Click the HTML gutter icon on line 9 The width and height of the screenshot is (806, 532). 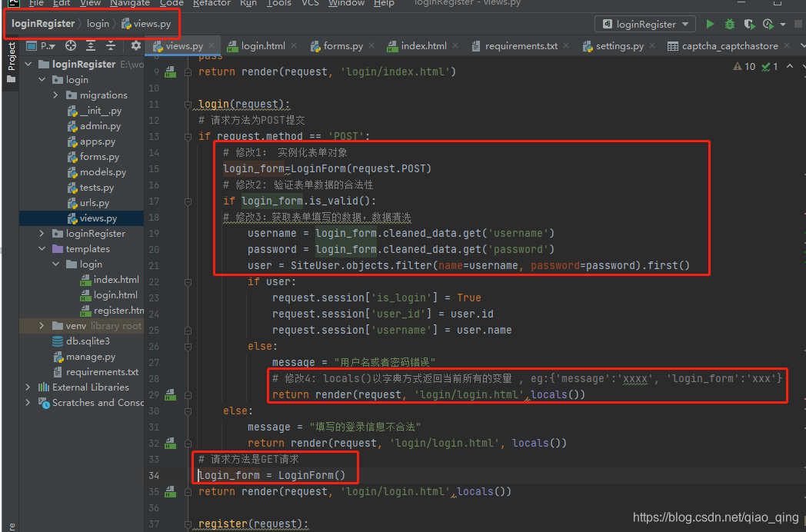coord(170,72)
